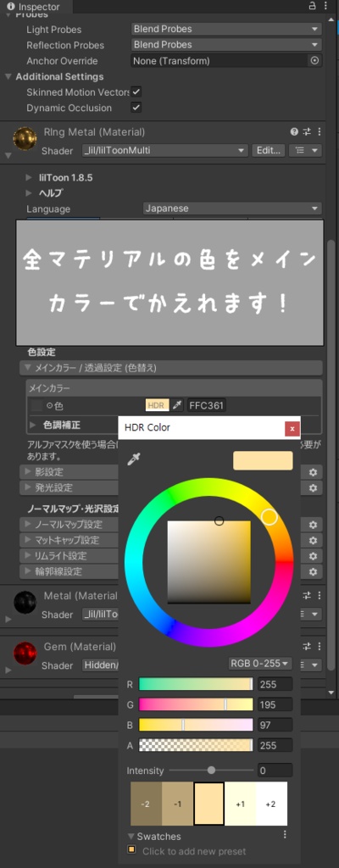339x868 pixels.
Task: Toggle Dynamic Occlusion checkbox
Action: 136,108
